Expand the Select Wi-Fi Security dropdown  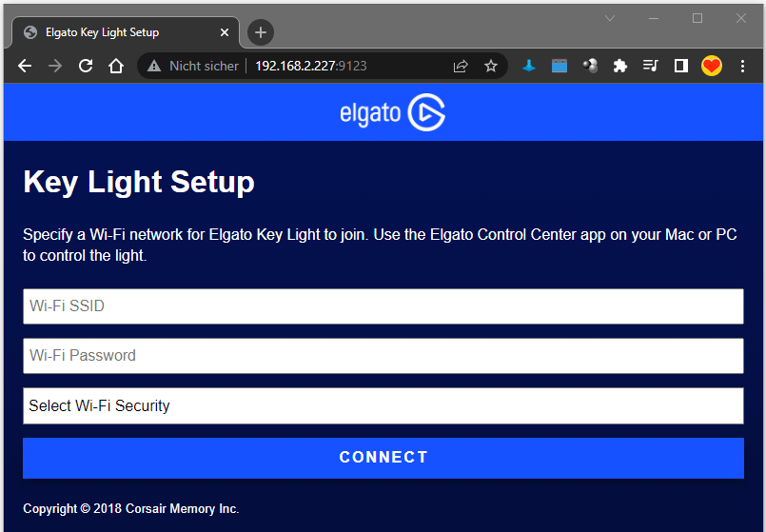tap(383, 405)
